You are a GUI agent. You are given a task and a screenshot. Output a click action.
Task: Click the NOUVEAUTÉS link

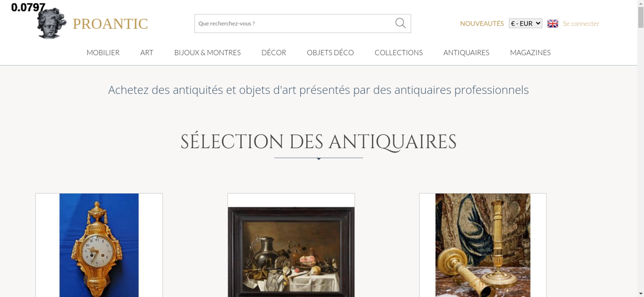pos(482,23)
